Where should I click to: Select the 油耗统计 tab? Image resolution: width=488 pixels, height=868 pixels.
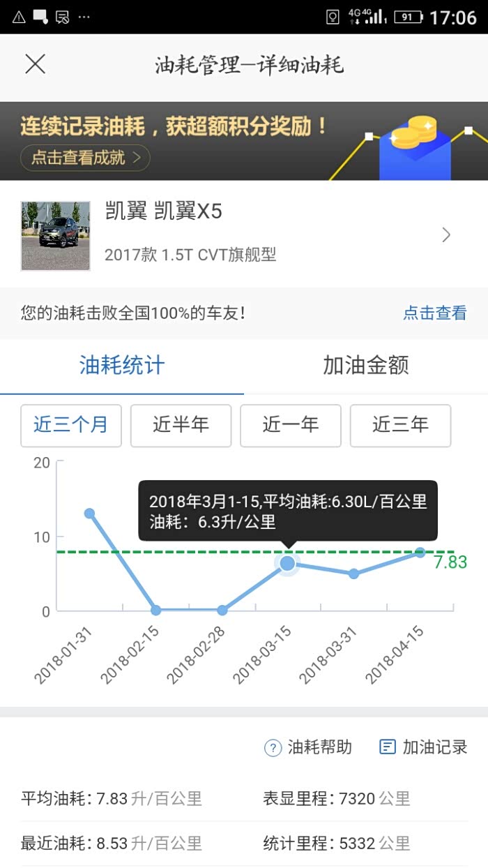coord(122,365)
